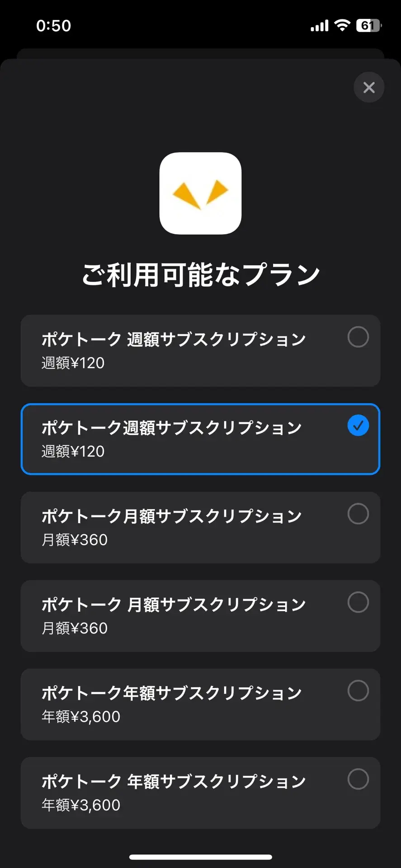Screen dimensions: 401x868
Task: Close the available plans sheet
Action: [369, 87]
